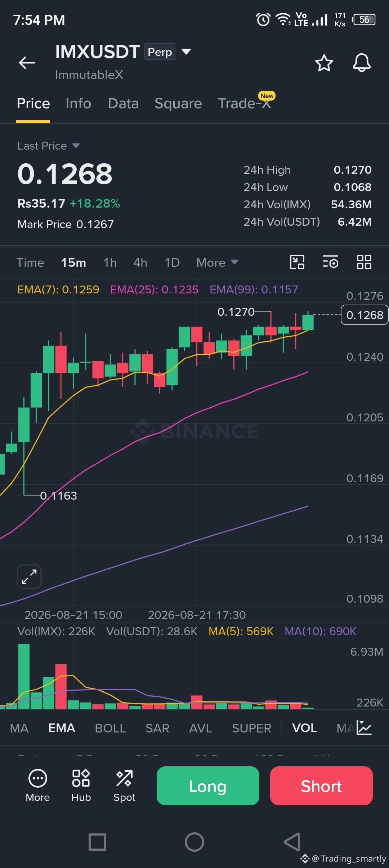Tap the Android back triangle button
389x868 pixels.
[292, 842]
